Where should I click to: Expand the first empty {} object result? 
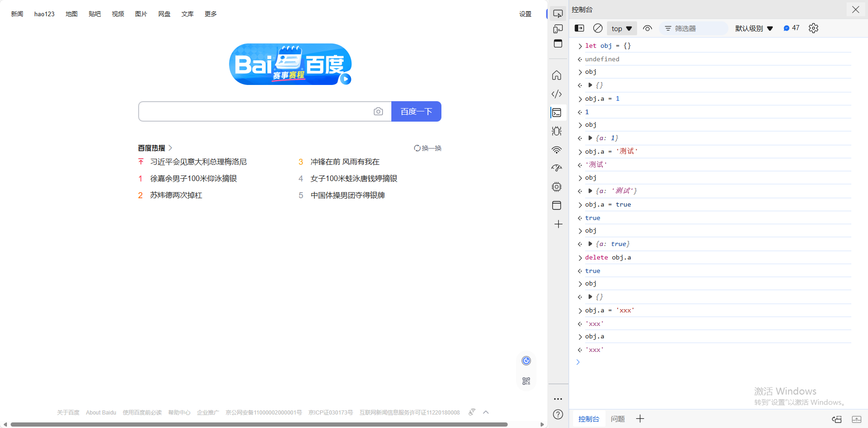[590, 85]
